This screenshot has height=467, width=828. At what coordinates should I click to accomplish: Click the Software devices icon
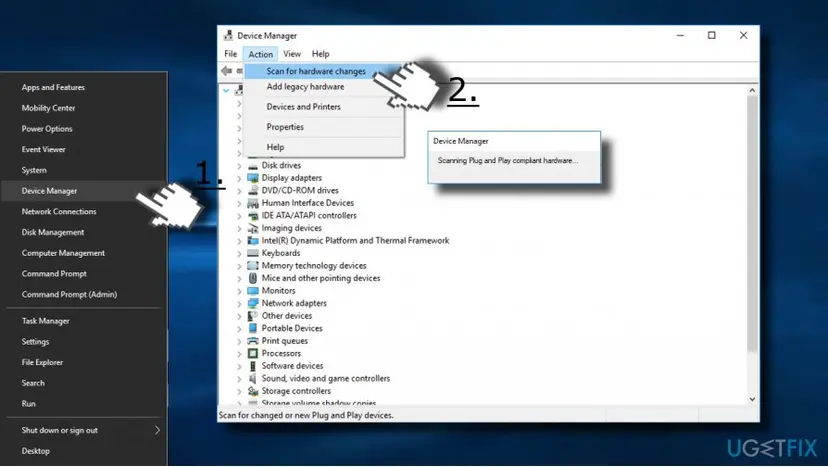[x=253, y=366]
